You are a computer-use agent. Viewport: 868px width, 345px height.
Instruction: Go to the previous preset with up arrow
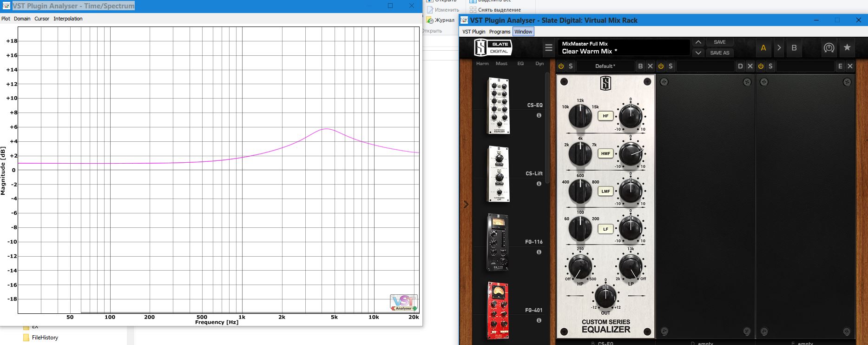tap(698, 42)
